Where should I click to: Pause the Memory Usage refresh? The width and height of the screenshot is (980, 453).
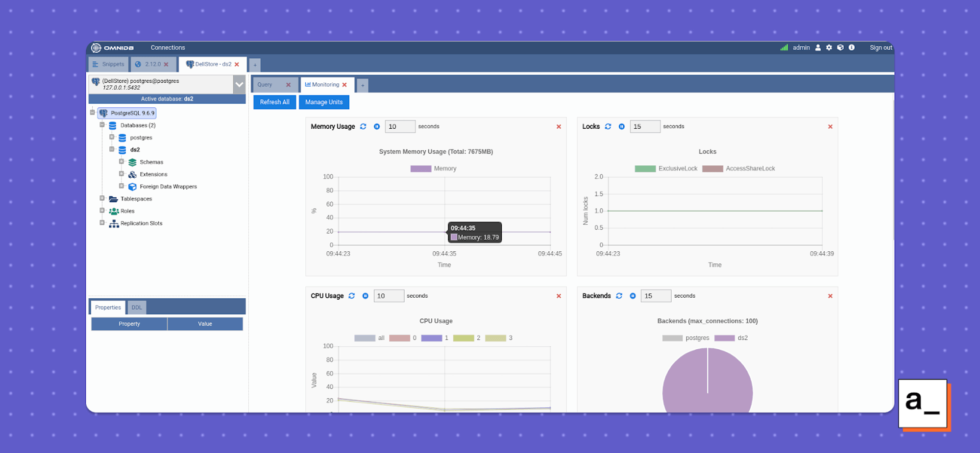pyautogui.click(x=376, y=126)
